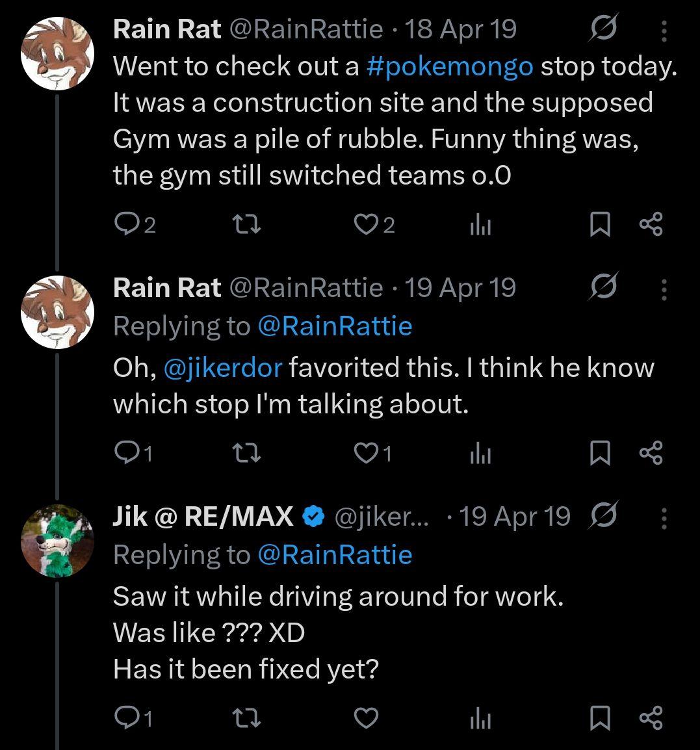Open more options on Jik's reply
700x750 pixels.
click(x=664, y=517)
